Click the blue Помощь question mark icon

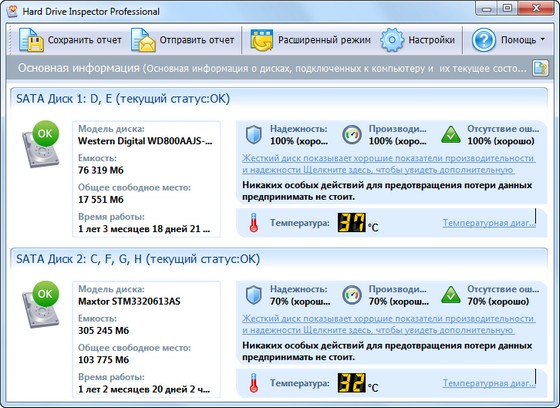484,40
